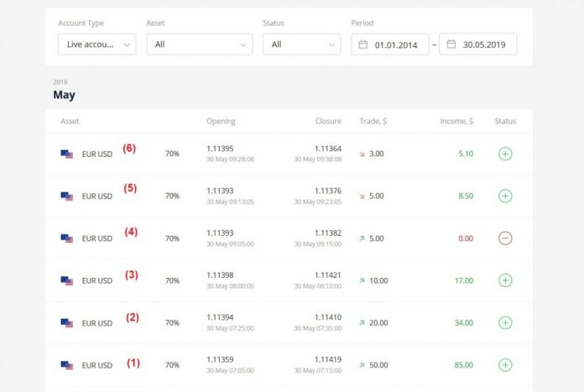
Task: Click the Trade, $ column header
Action: 373,122
